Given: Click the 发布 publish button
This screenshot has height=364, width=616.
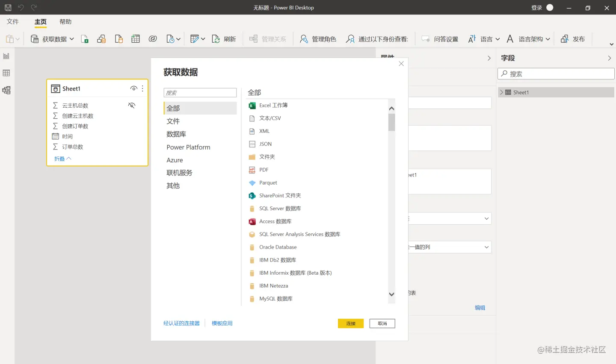Looking at the screenshot, I should tap(573, 39).
